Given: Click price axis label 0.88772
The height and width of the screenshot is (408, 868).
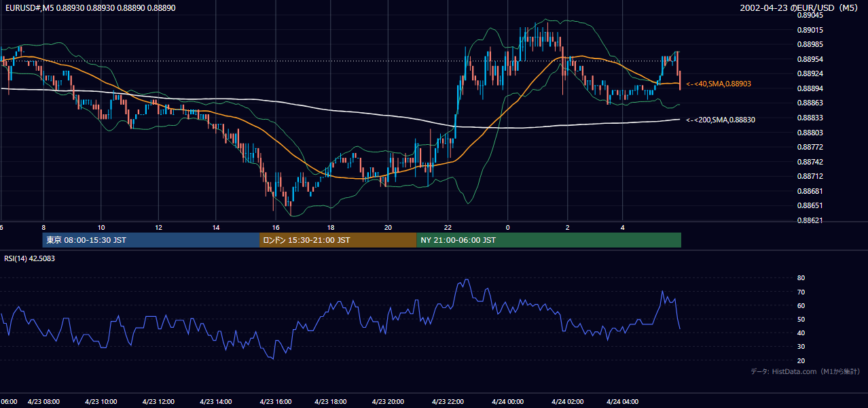Looking at the screenshot, I should click(810, 147).
